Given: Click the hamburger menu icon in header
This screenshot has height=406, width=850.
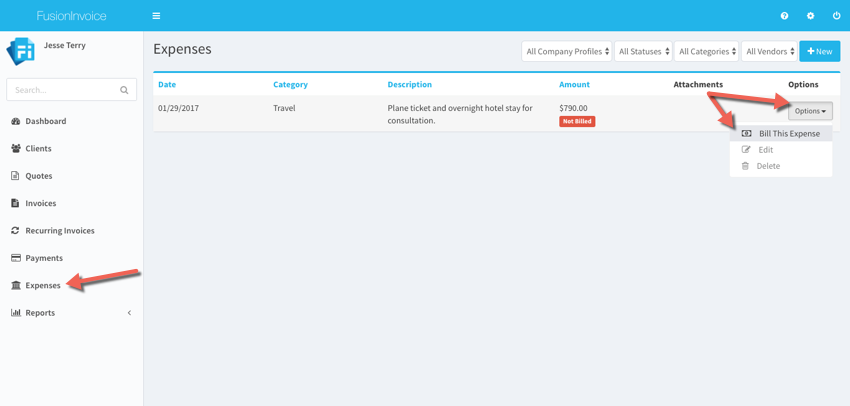Looking at the screenshot, I should pos(156,16).
